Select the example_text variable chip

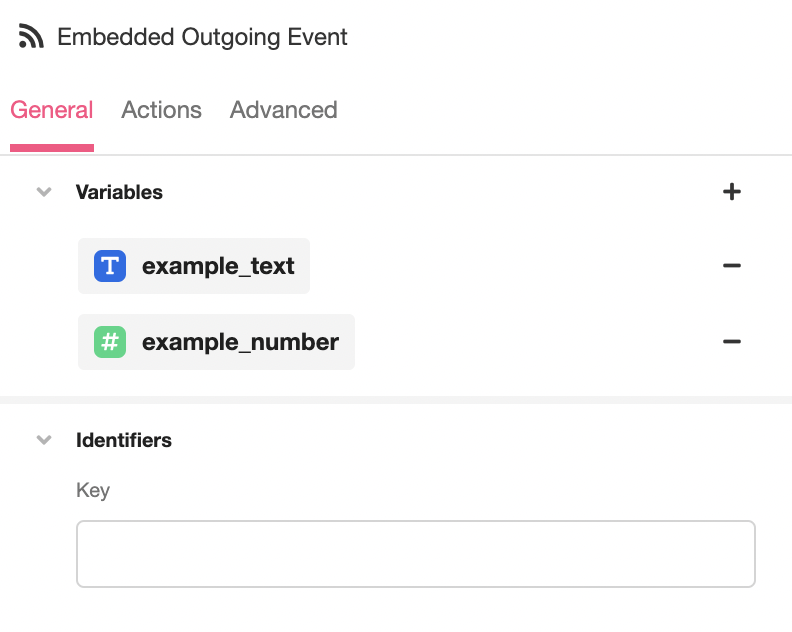pyautogui.click(x=194, y=266)
